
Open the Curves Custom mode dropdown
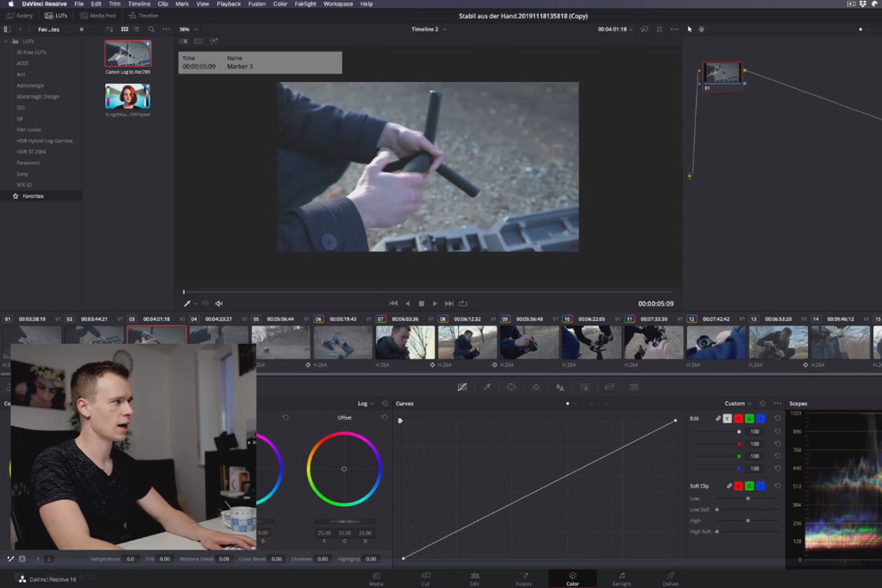(738, 404)
